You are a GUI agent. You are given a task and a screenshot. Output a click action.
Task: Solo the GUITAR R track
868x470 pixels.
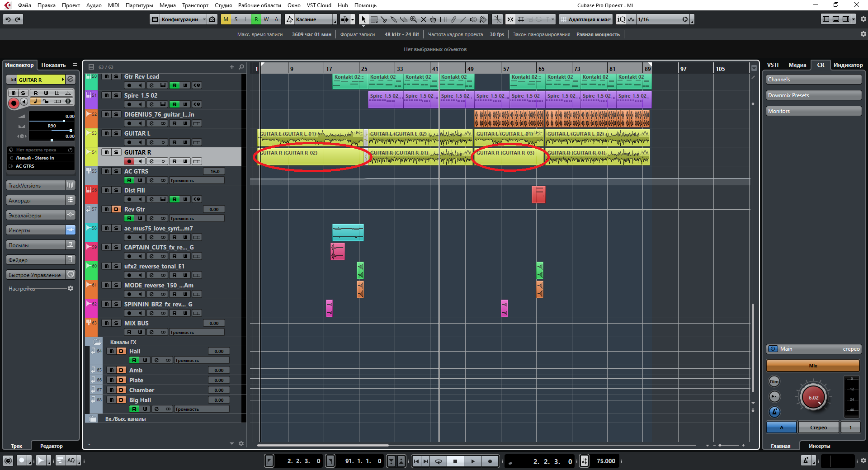(116, 152)
